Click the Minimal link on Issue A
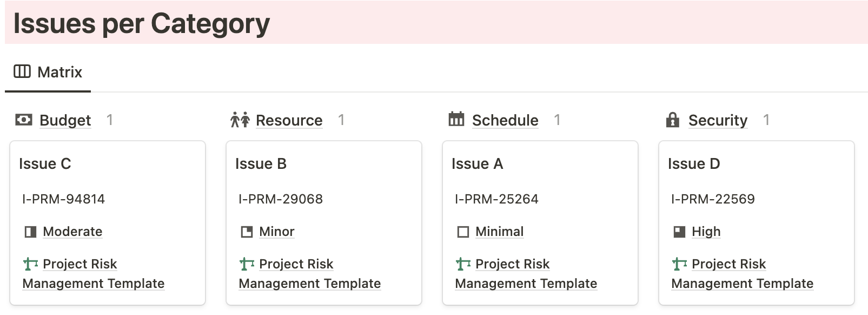The width and height of the screenshot is (868, 315). point(499,232)
